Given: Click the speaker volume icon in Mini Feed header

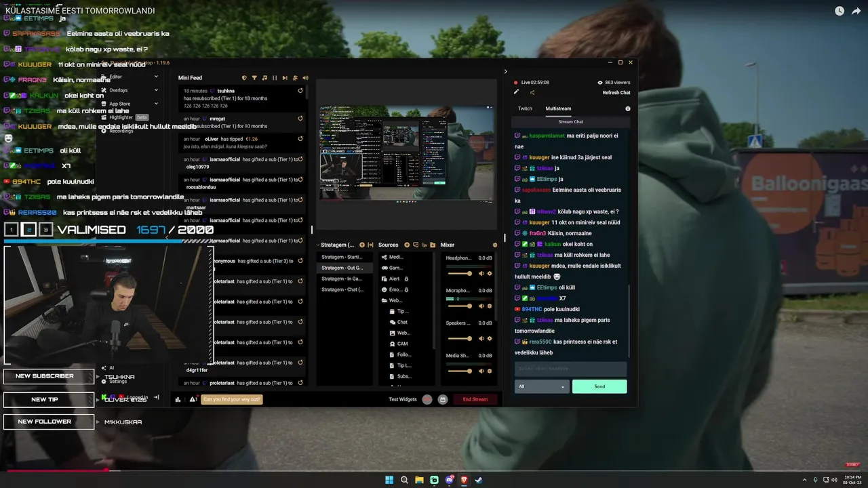Looking at the screenshot, I should click(x=304, y=78).
